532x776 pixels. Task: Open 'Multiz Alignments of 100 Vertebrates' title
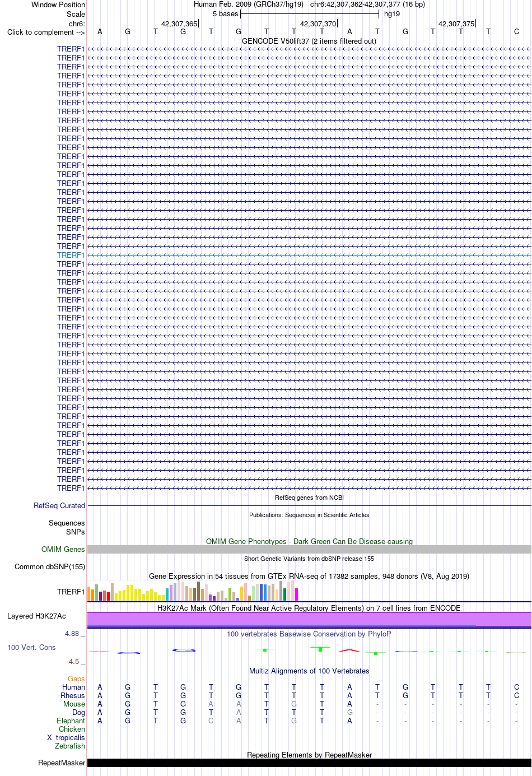(309, 671)
